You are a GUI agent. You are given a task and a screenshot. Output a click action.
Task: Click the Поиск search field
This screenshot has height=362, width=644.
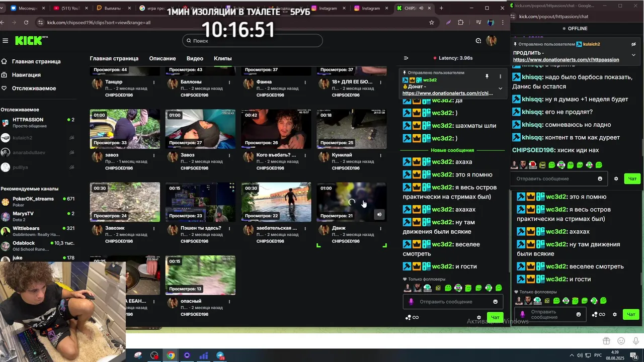(252, 41)
